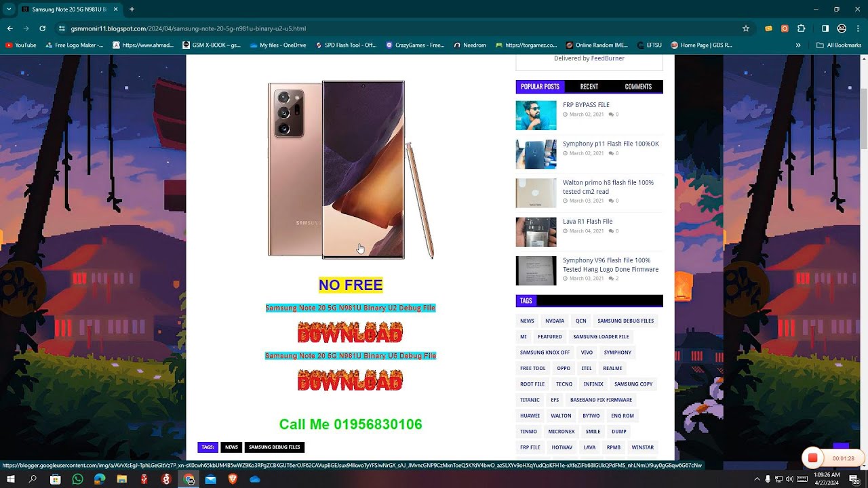Switch to the Comments tab

[637, 87]
